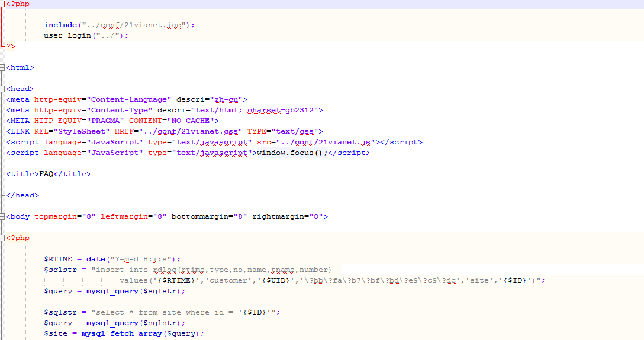The width and height of the screenshot is (644, 340).
Task: Click the "Content-Type" attribute value
Action: pyautogui.click(x=120, y=110)
